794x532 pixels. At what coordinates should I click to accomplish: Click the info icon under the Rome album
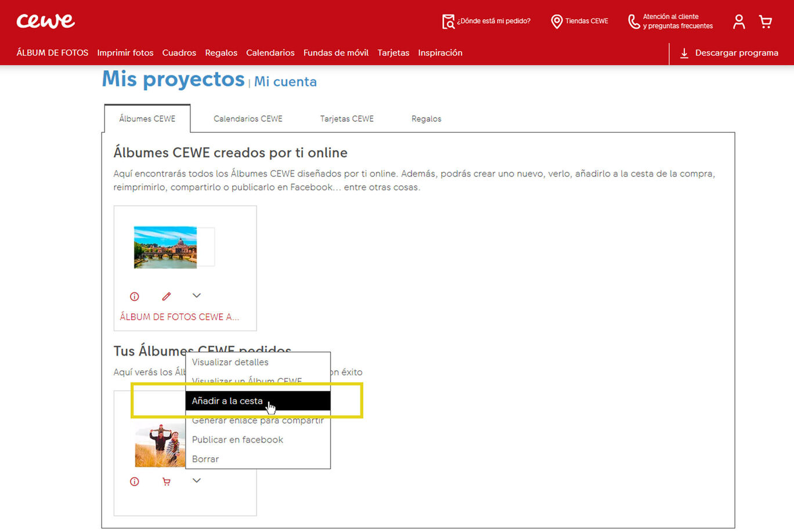134,296
